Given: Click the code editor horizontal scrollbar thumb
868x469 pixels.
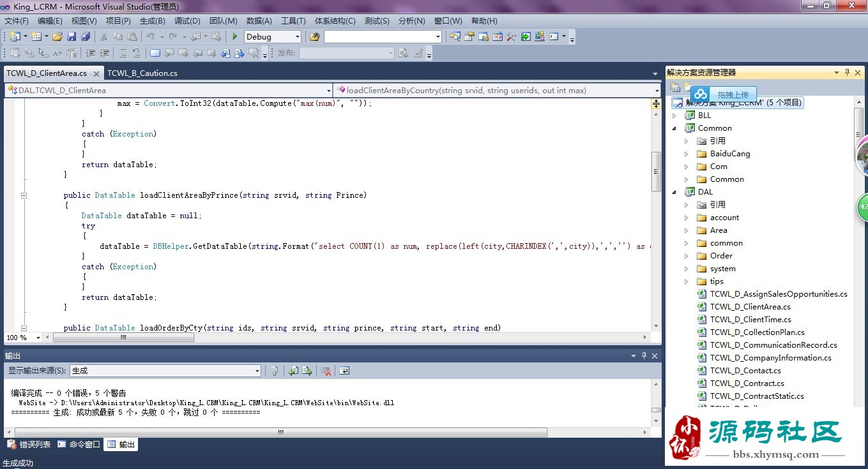Looking at the screenshot, I should (122, 338).
